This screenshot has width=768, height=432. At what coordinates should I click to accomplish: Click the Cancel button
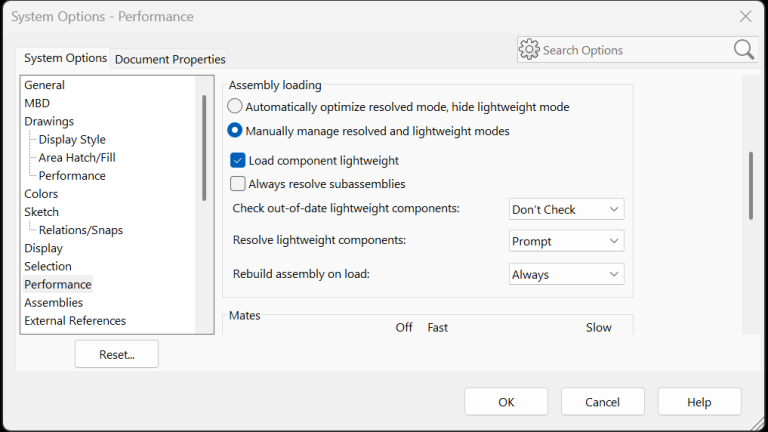click(602, 402)
